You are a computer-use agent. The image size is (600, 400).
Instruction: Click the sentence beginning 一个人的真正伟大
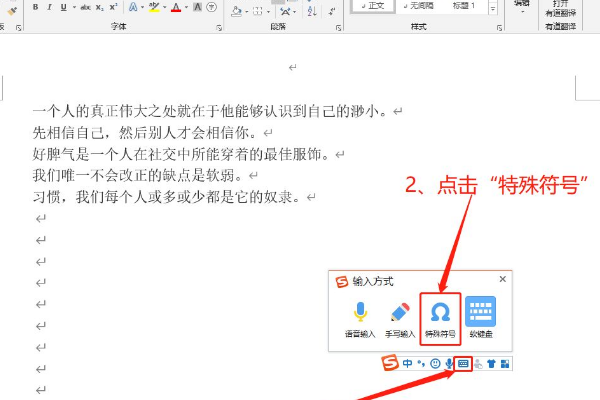[210, 111]
